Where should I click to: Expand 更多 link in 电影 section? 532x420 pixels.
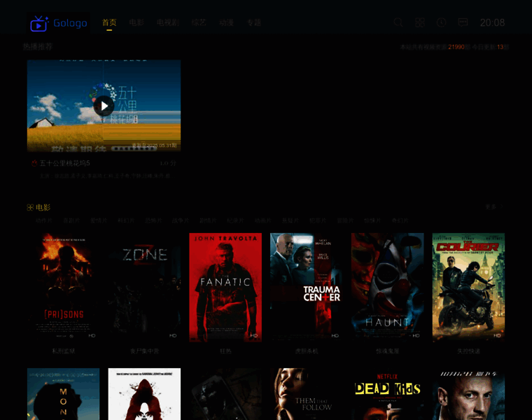click(493, 206)
